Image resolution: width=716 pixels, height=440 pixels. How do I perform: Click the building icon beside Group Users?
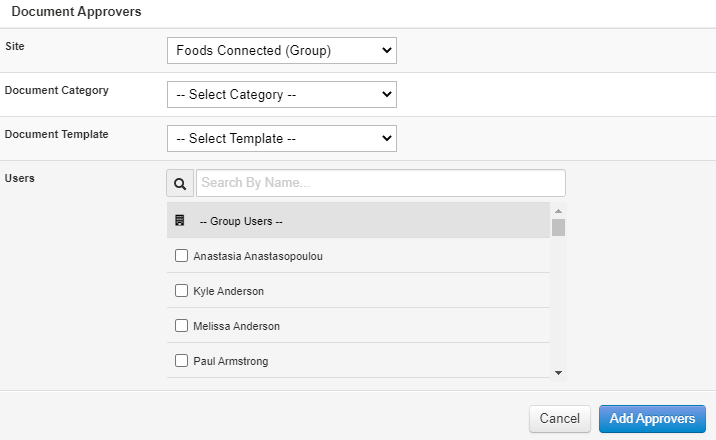tap(180, 220)
